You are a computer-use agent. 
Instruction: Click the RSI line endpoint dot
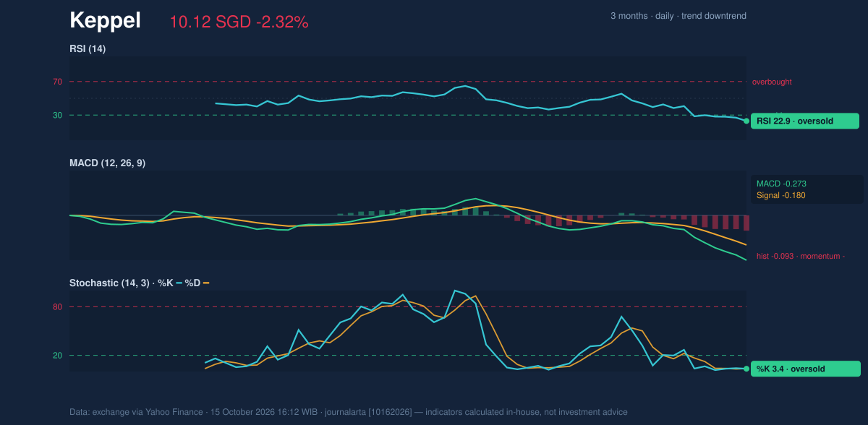746,121
